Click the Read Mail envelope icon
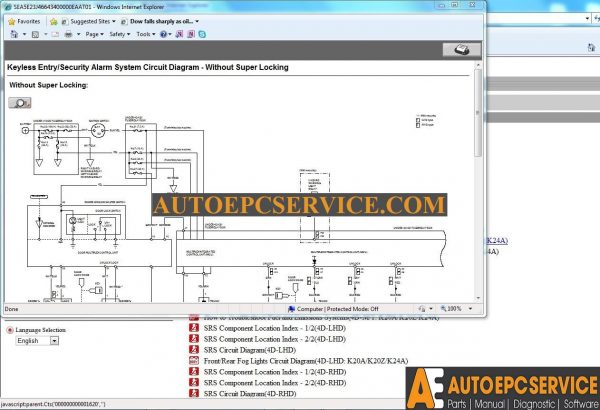The image size is (600, 410). [x=55, y=34]
